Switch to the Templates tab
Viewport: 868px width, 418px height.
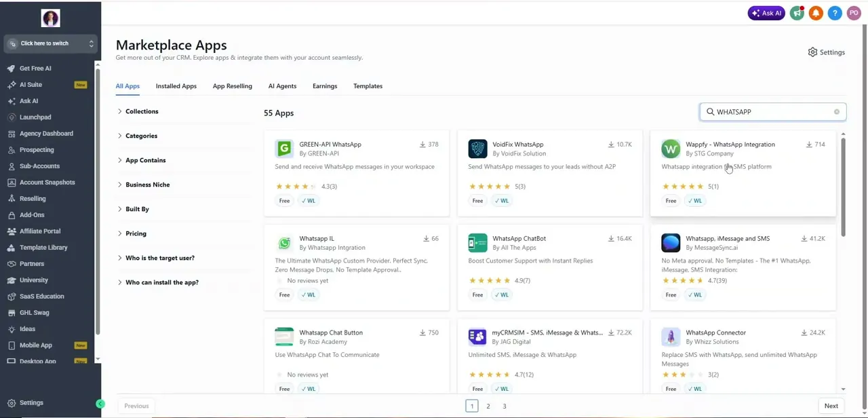(x=368, y=86)
